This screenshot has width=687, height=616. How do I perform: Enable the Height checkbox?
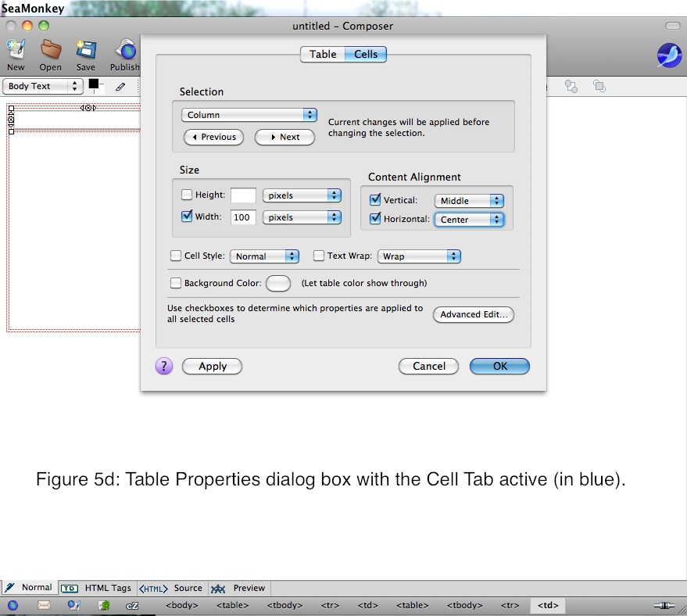pyautogui.click(x=187, y=195)
